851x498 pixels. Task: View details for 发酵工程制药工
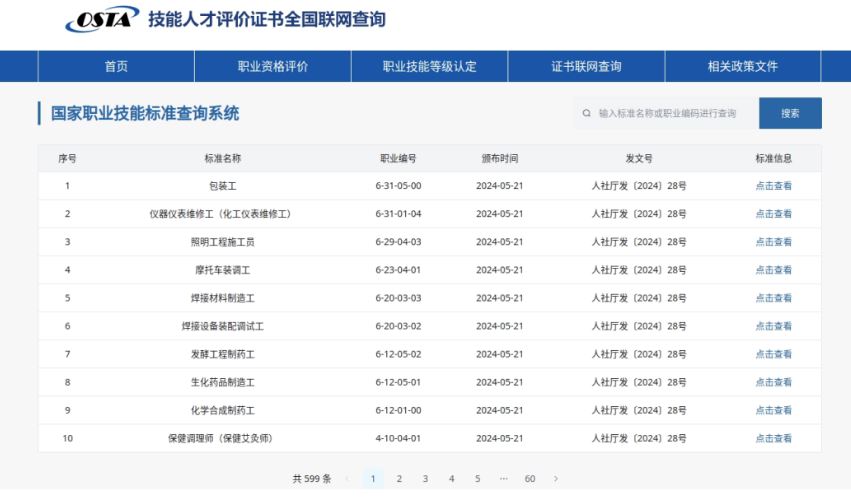(x=773, y=354)
